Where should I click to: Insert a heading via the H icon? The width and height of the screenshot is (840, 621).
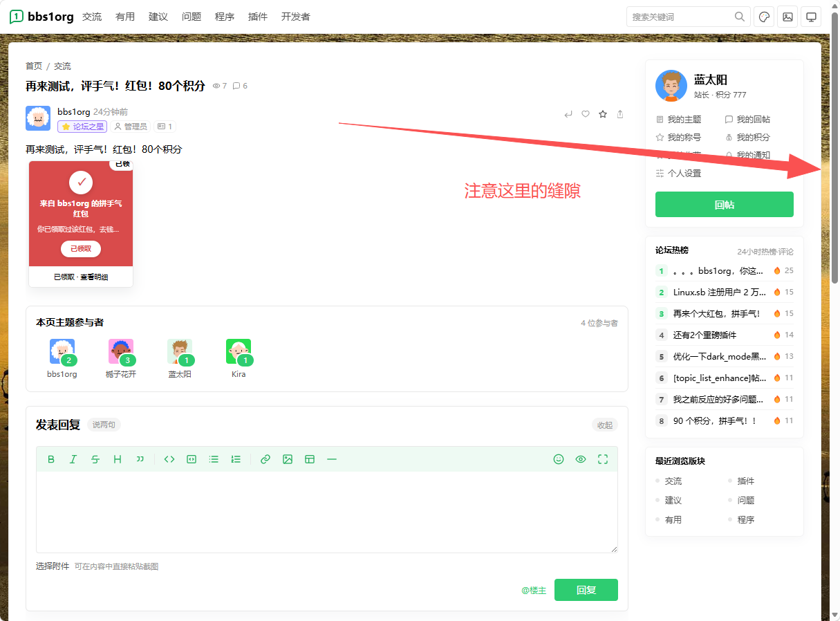coord(118,459)
